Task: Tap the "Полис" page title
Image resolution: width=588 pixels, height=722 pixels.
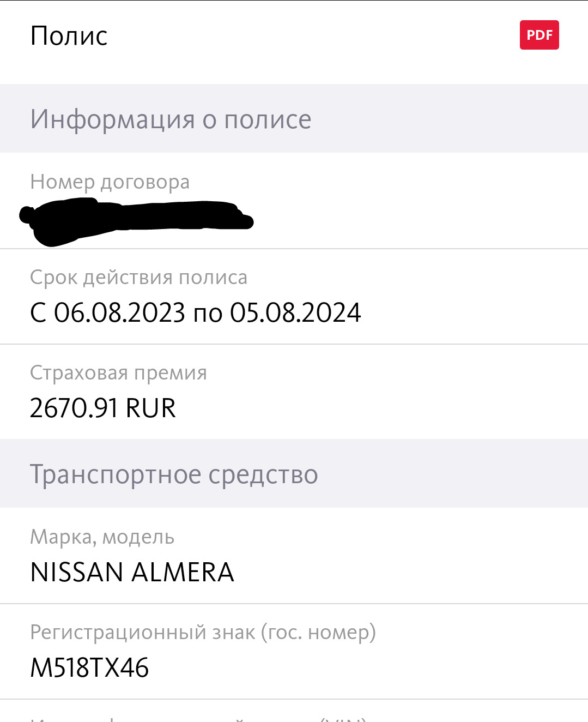Action: point(69,36)
